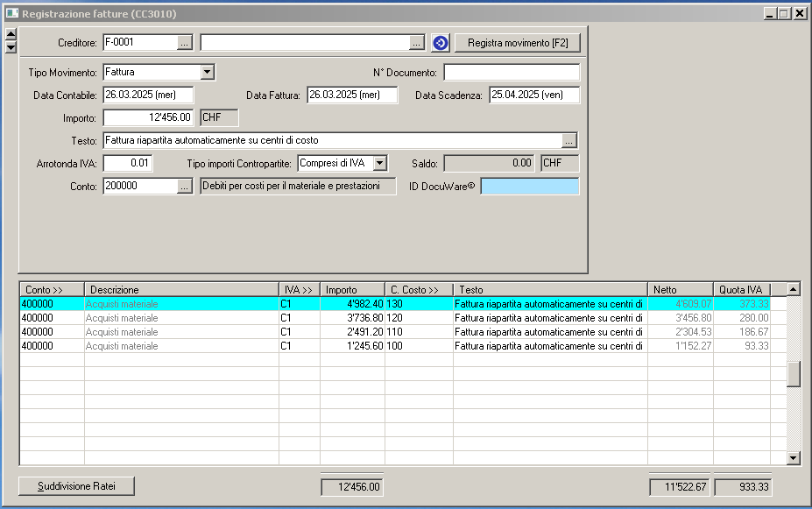
Task: Click the application icon in title bar
Action: 11,13
